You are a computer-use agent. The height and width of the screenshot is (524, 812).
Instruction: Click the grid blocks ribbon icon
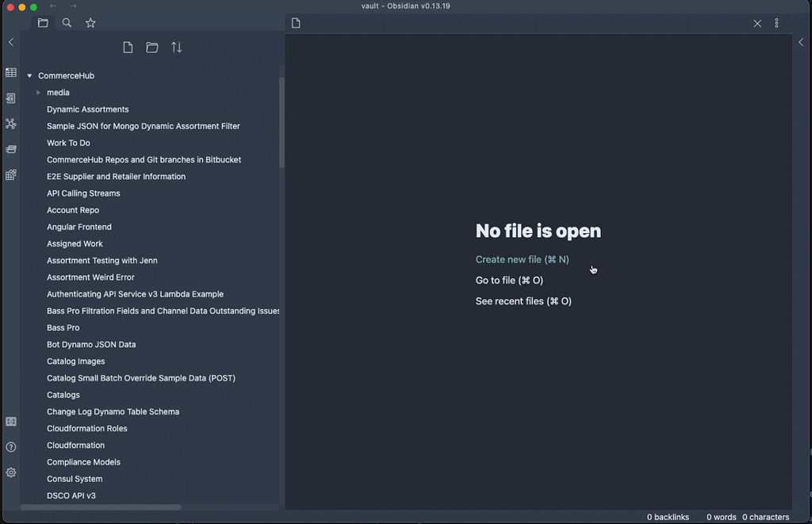(x=11, y=174)
